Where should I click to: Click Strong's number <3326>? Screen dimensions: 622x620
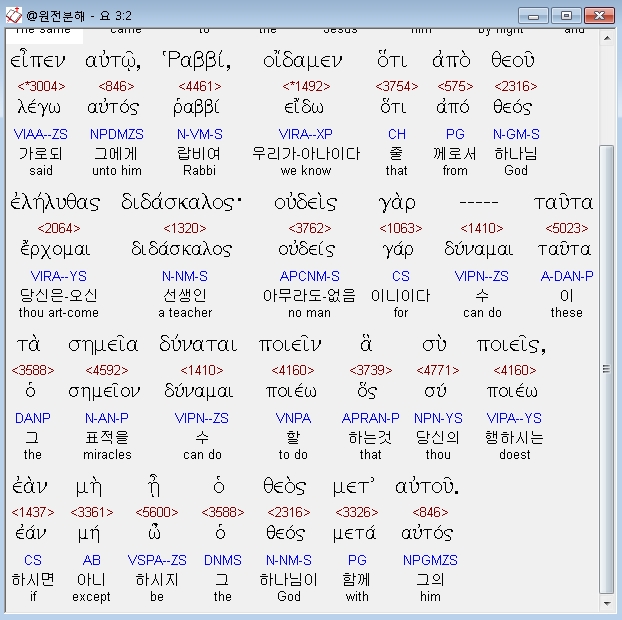(x=357, y=512)
